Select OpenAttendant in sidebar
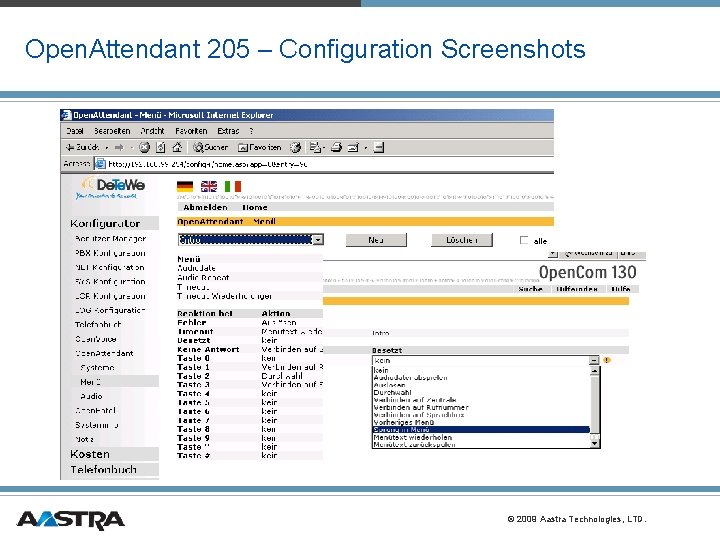The image size is (720, 540). pyautogui.click(x=105, y=353)
